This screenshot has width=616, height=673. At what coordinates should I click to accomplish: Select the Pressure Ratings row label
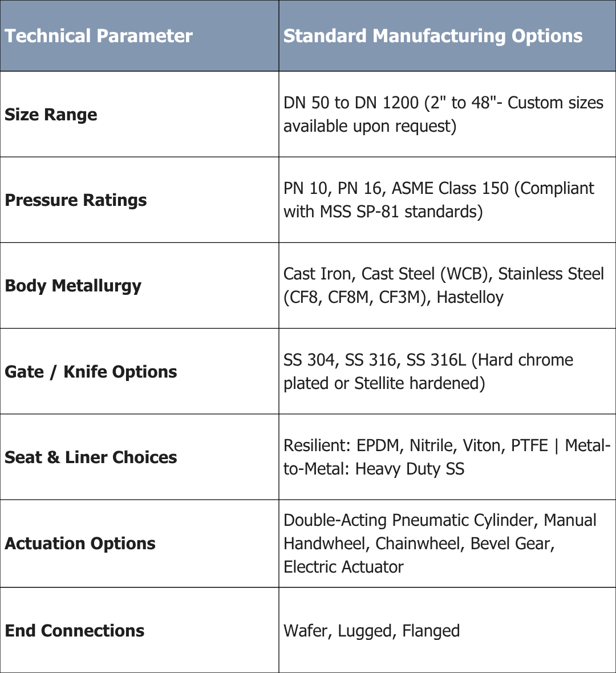(75, 200)
